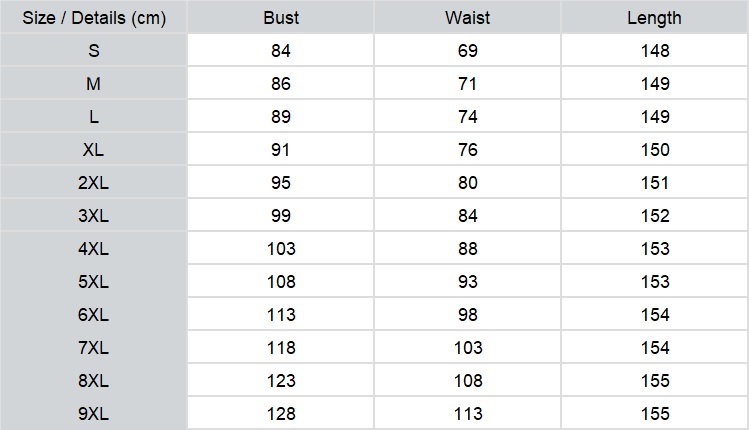
Task: Select the M size row label
Action: point(94,84)
